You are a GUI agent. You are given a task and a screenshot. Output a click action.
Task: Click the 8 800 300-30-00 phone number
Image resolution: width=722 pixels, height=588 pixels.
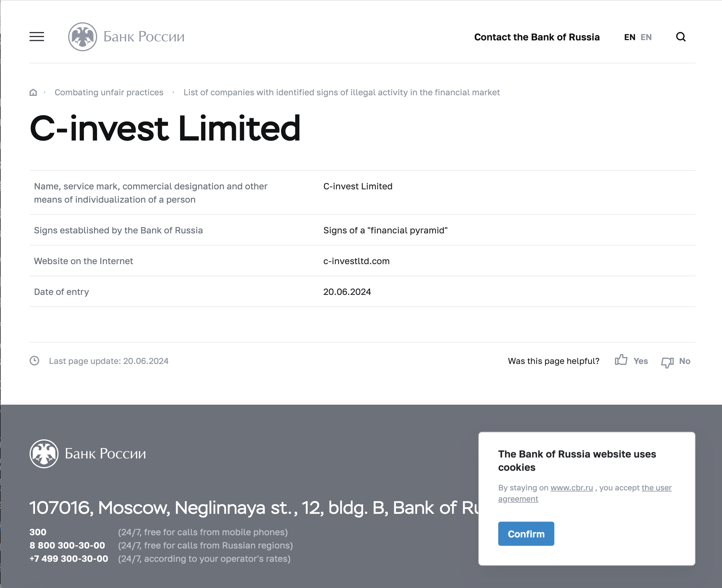pos(67,545)
